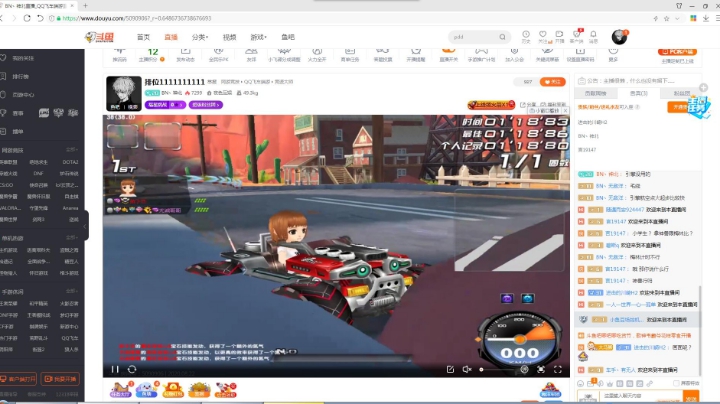Click the second purple button below the streamer name
Viewport: 720px width, 404px height.
tap(206, 105)
